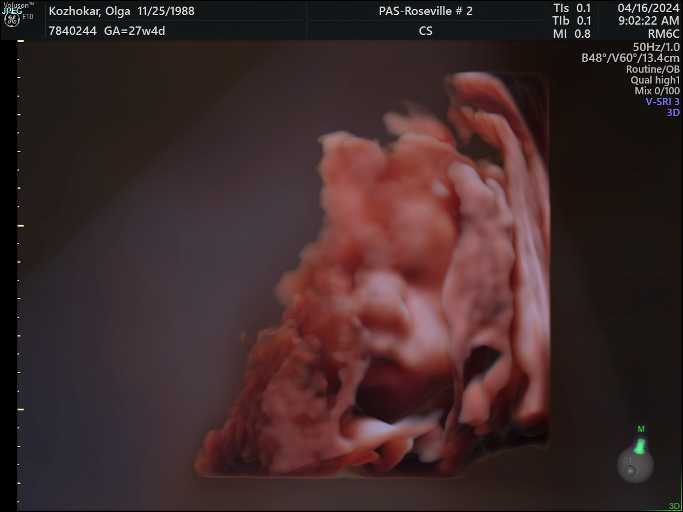
Task: Click the Mix 0/100 parameter
Action: pos(657,91)
